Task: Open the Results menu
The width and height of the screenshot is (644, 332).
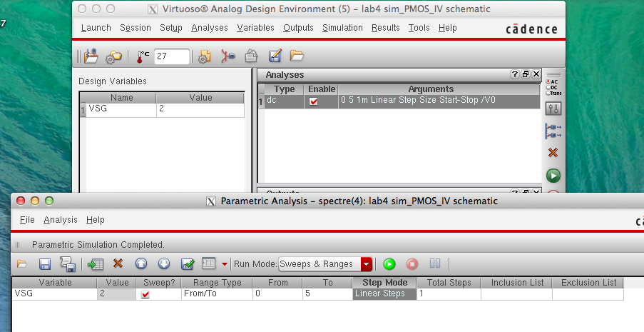Action: pyautogui.click(x=385, y=28)
